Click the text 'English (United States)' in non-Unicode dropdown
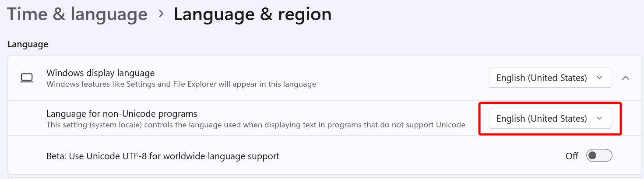The width and height of the screenshot is (644, 179). tap(542, 118)
